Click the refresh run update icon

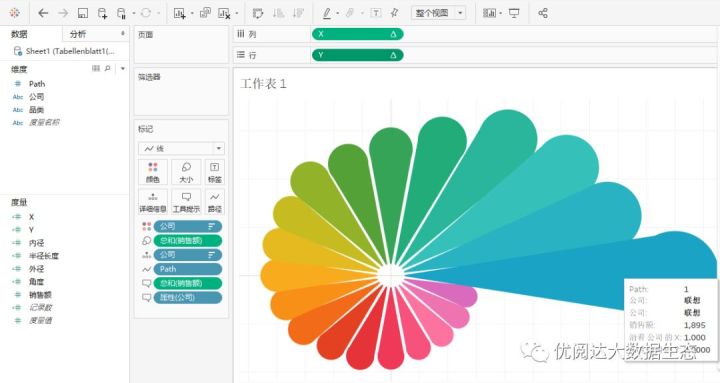(146, 13)
